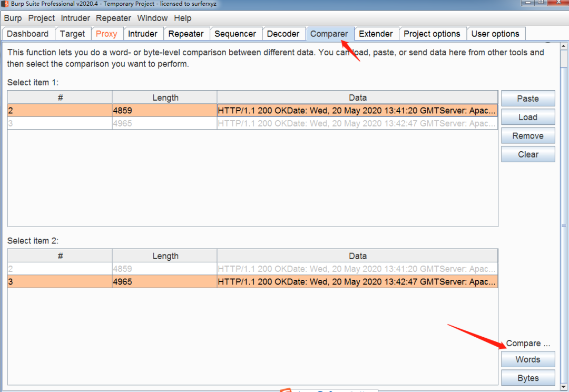
Task: Select item 3 row in item 2 table
Action: (x=252, y=282)
